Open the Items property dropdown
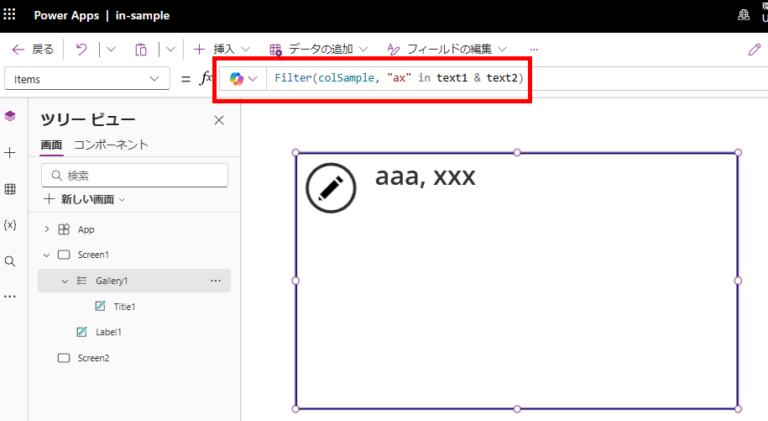 click(86, 79)
